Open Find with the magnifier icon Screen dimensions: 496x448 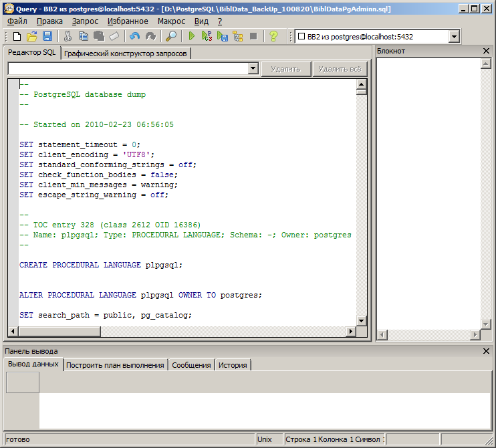point(171,36)
